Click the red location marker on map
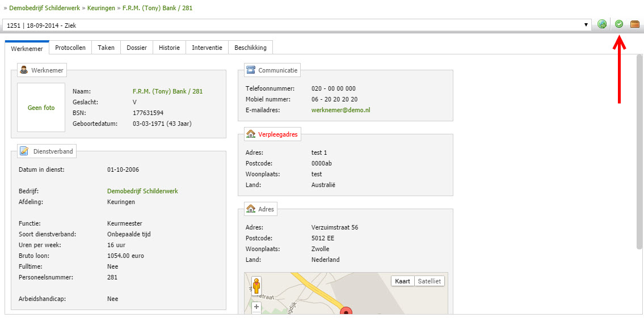 point(346,312)
